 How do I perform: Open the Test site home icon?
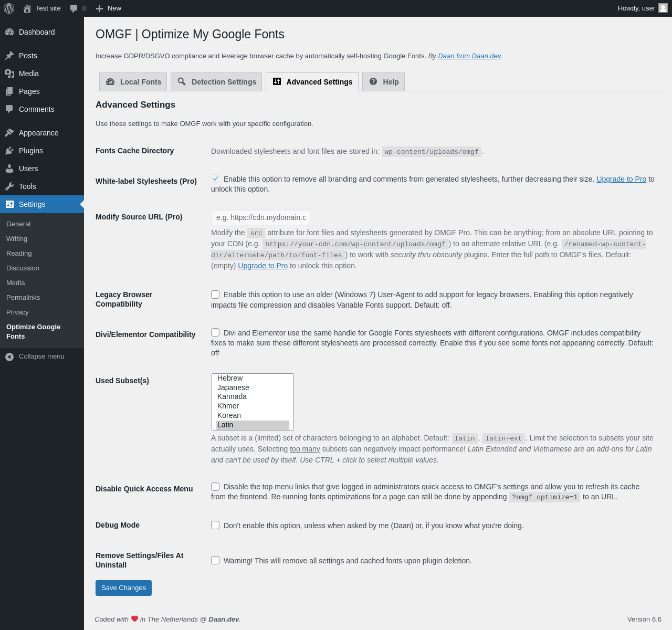(27, 8)
